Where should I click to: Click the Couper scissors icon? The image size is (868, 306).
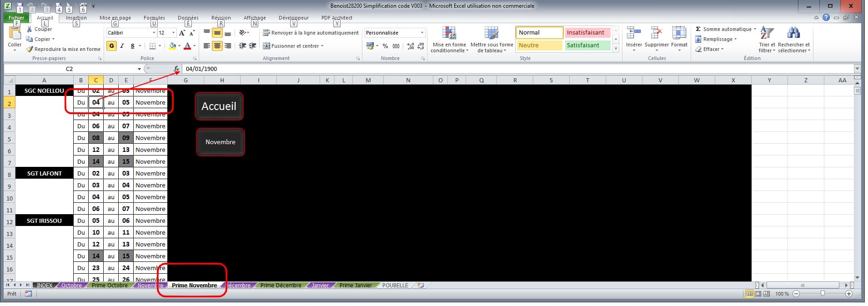[30, 29]
